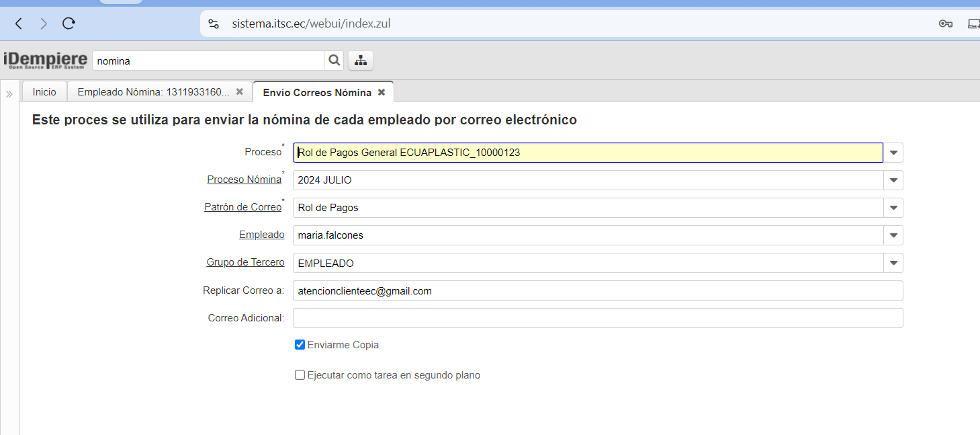The image size is (980, 435).
Task: Uncheck the Enviarme Copia checkbox
Action: pyautogui.click(x=300, y=345)
